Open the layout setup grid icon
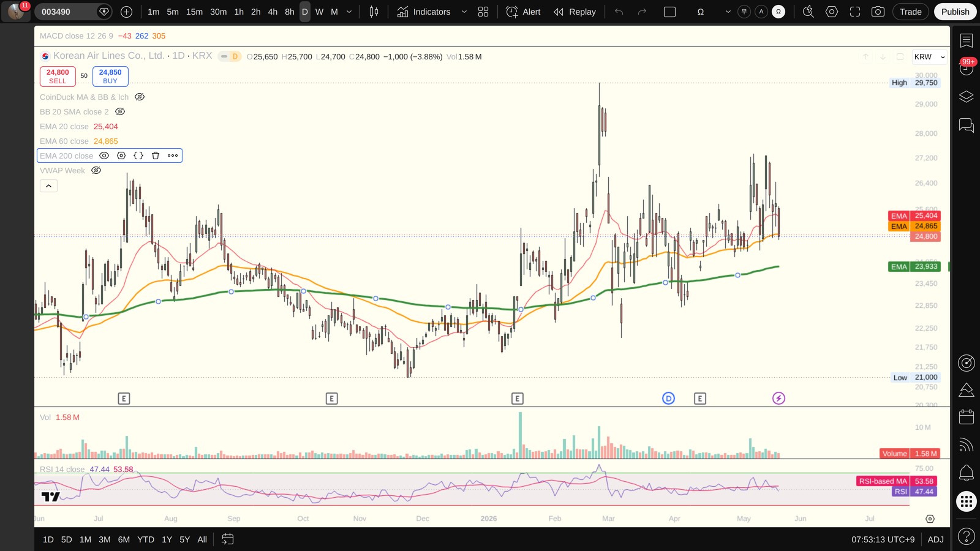The width and height of the screenshot is (980, 551). pos(483,12)
